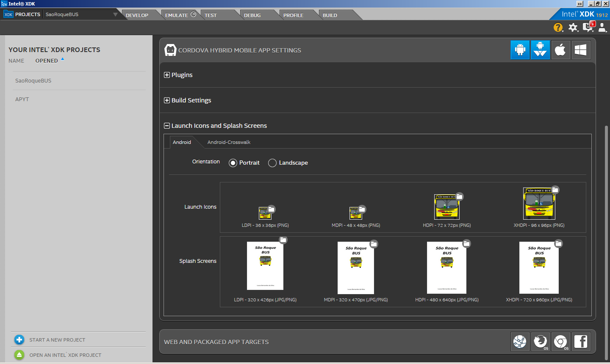Select the Landscape orientation radio button
The image size is (610, 364).
(x=272, y=163)
